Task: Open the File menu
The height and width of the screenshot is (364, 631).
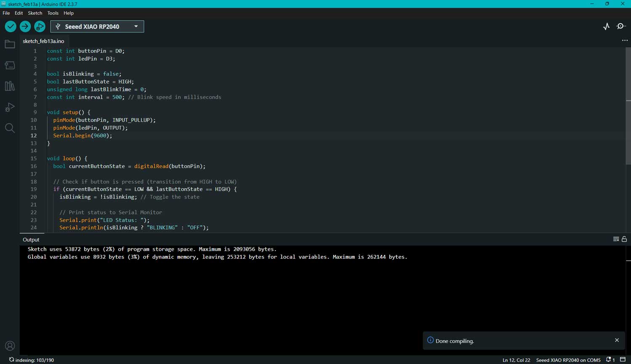Action: pyautogui.click(x=6, y=13)
